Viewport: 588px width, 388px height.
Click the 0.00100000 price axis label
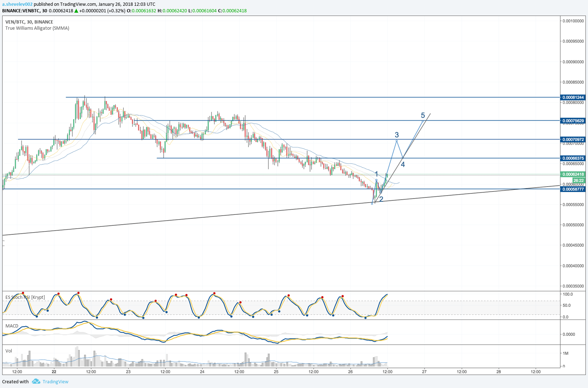coord(573,21)
